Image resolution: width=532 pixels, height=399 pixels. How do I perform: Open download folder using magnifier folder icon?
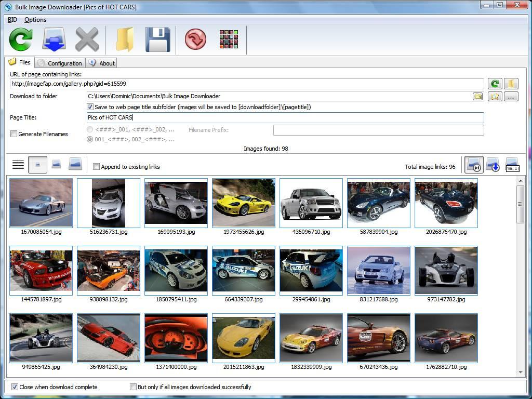[x=495, y=96]
